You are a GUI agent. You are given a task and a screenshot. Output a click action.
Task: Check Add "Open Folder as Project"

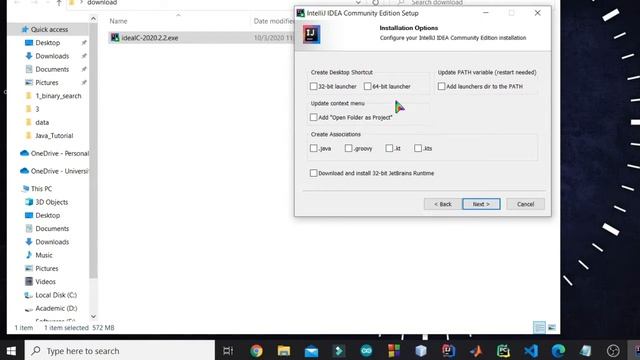click(313, 117)
